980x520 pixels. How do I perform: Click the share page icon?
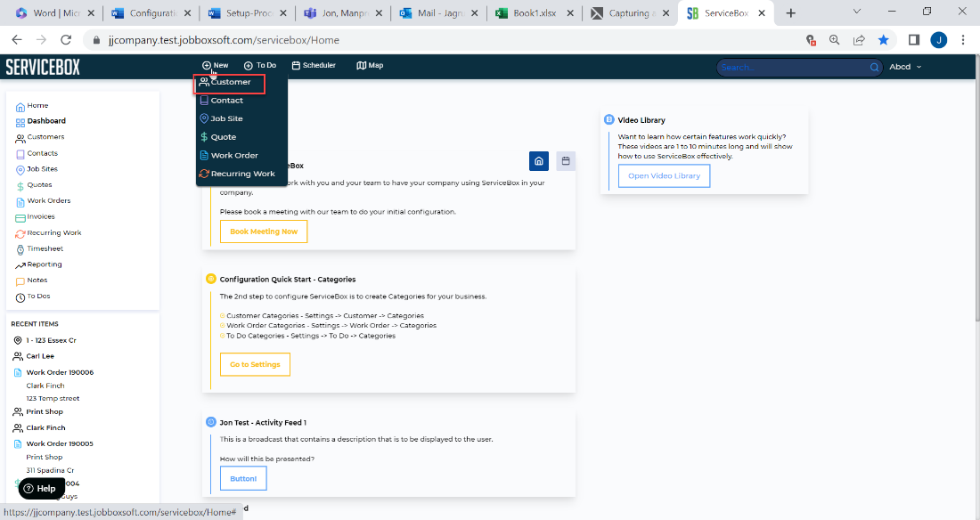tap(859, 40)
